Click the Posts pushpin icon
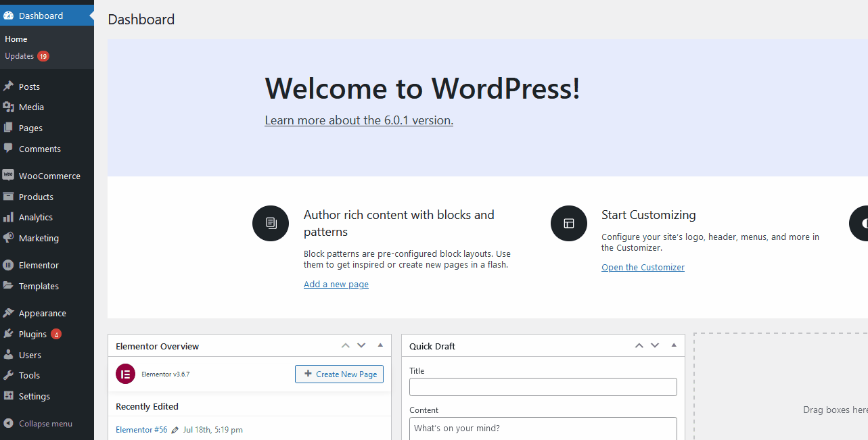Screen dimensions: 868x440 (x=8, y=87)
